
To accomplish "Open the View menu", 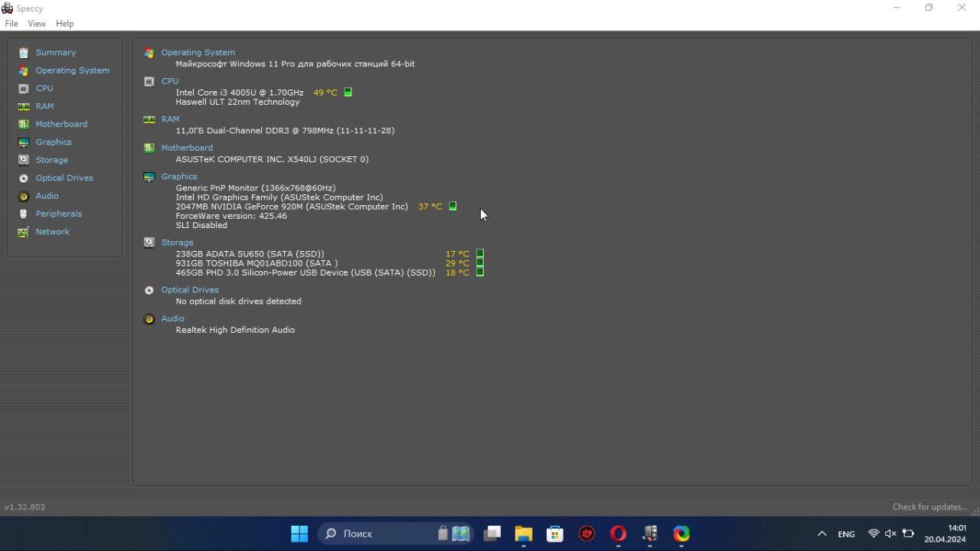I will click(37, 24).
